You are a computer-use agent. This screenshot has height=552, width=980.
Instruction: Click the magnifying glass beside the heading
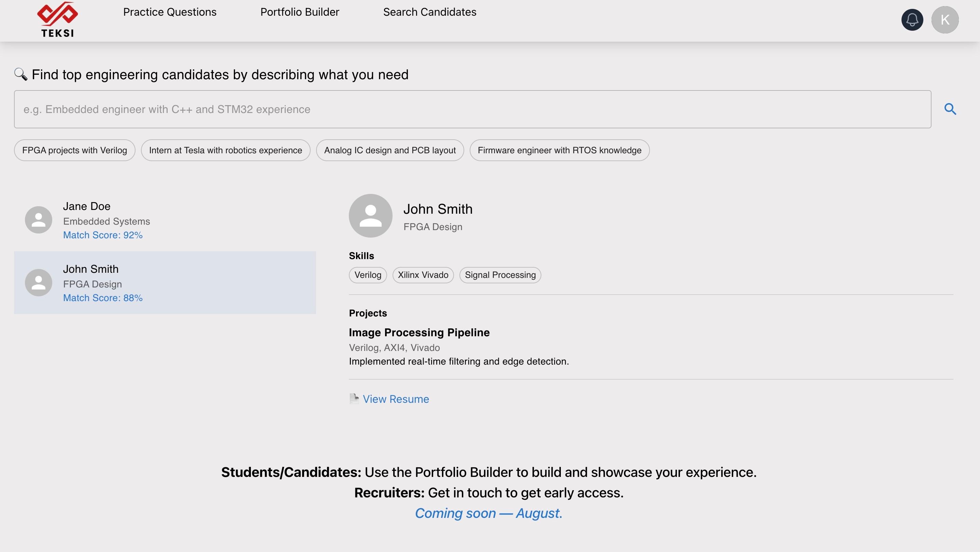point(21,74)
